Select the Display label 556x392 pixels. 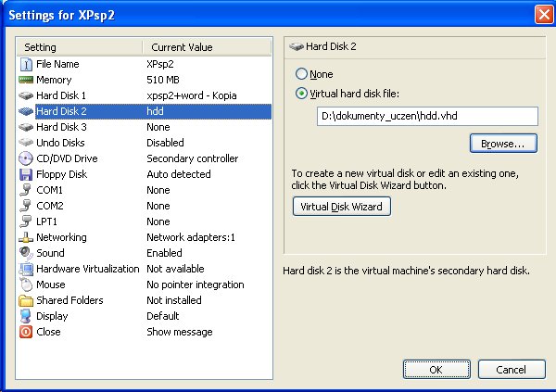click(52, 316)
